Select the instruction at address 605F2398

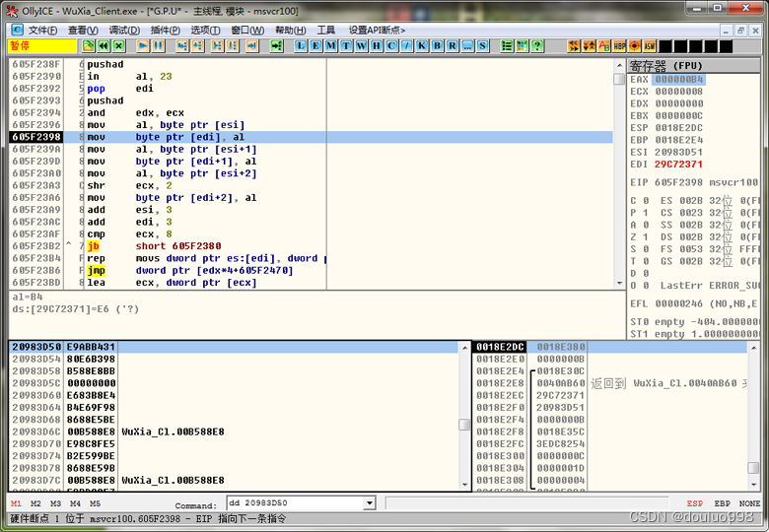coord(311,137)
